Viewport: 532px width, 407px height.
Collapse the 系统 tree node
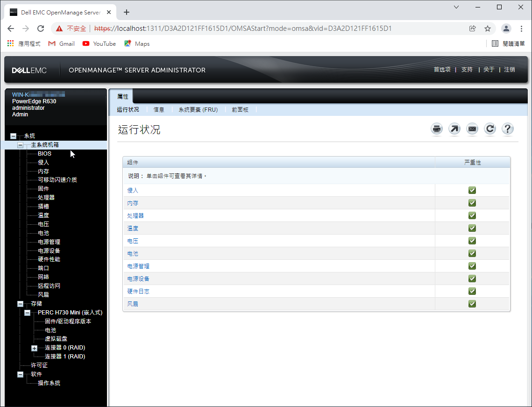[x=13, y=136]
